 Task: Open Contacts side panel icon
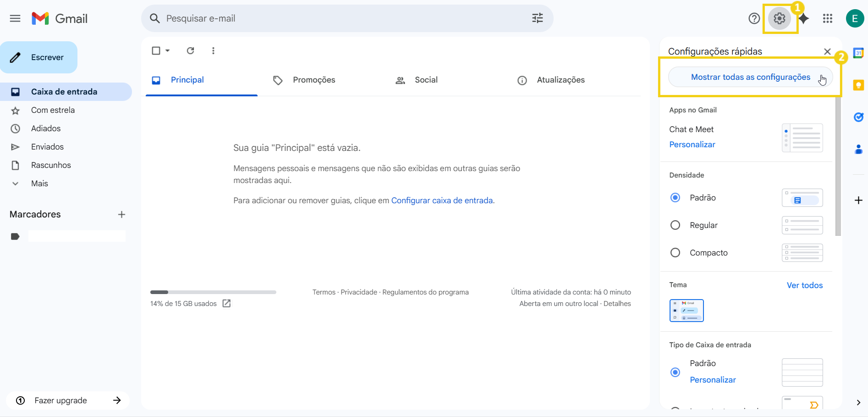coord(858,149)
